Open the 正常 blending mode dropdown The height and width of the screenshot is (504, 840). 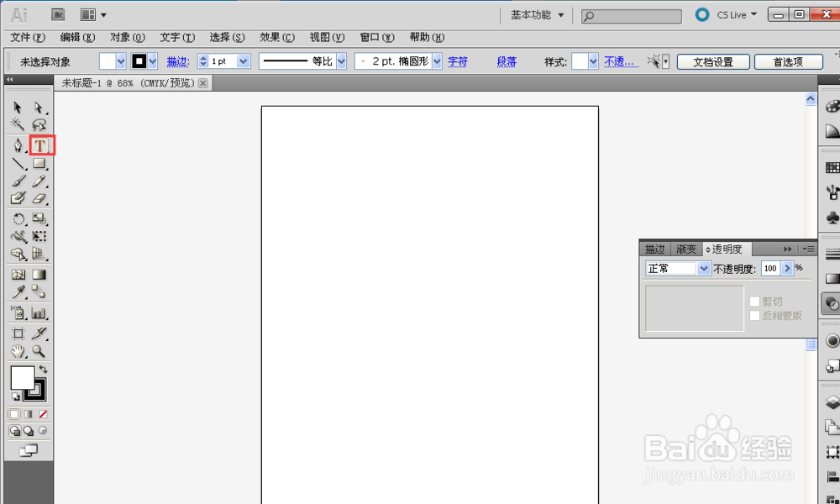[677, 268]
